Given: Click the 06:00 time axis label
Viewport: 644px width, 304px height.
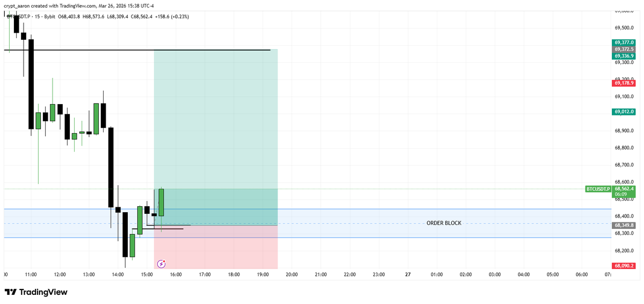Looking at the screenshot, I should 581,274.
